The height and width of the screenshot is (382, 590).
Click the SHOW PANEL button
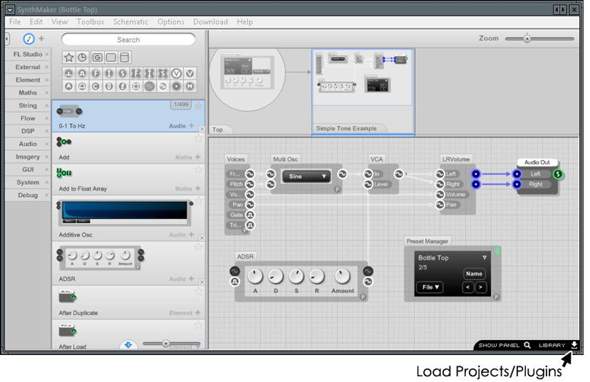point(504,345)
